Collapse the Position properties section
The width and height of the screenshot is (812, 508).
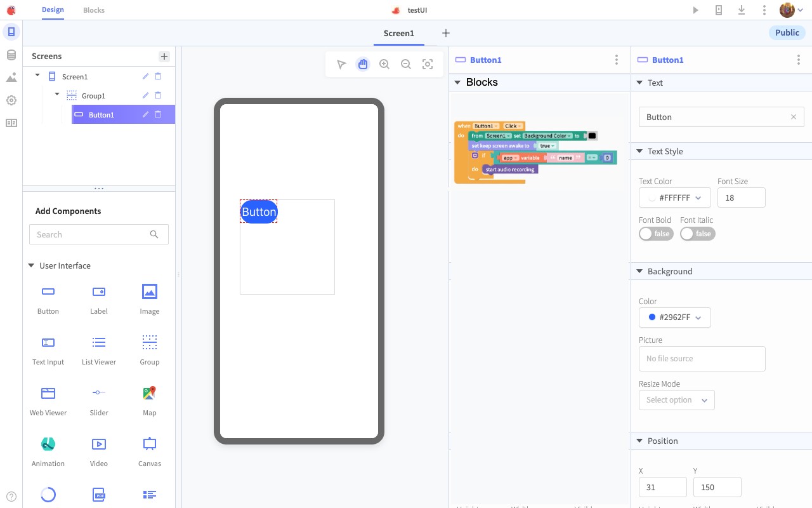[x=639, y=441]
